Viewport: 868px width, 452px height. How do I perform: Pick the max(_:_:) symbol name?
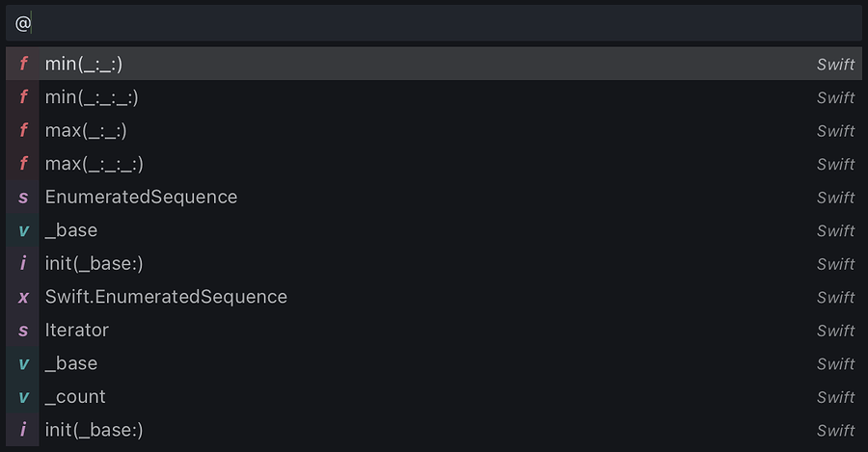(86, 131)
